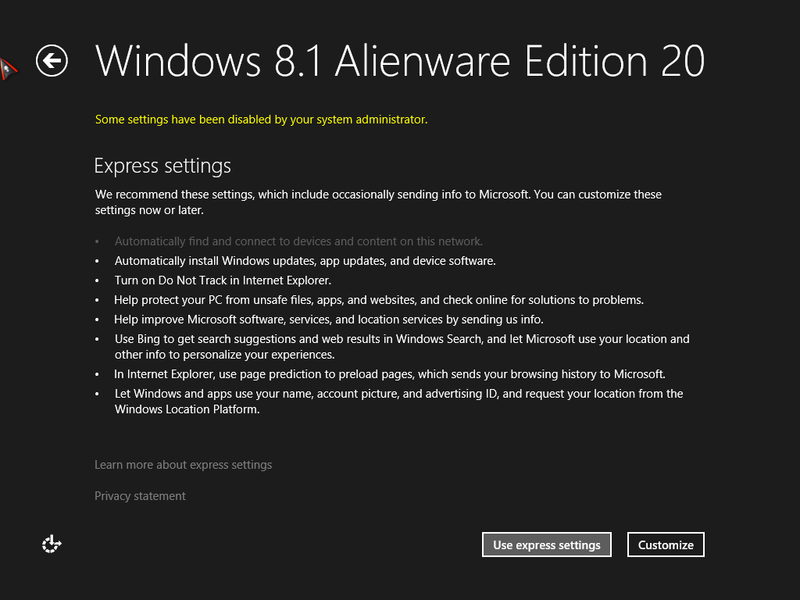Open the Ease of Access icon
800x600 pixels.
click(x=52, y=544)
